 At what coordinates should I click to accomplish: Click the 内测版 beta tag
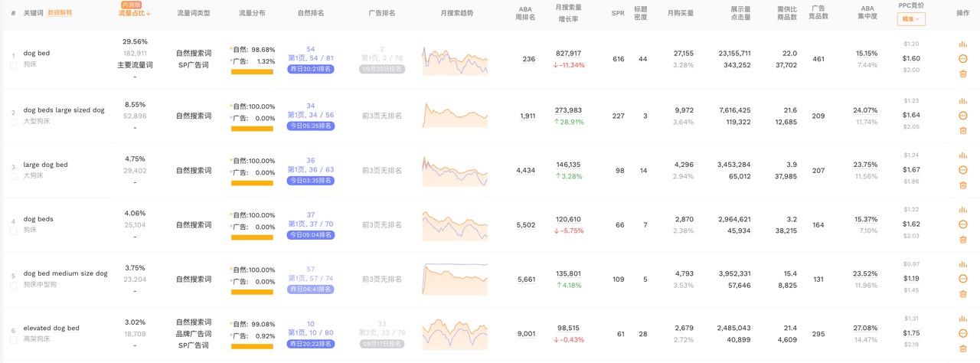click(x=133, y=5)
